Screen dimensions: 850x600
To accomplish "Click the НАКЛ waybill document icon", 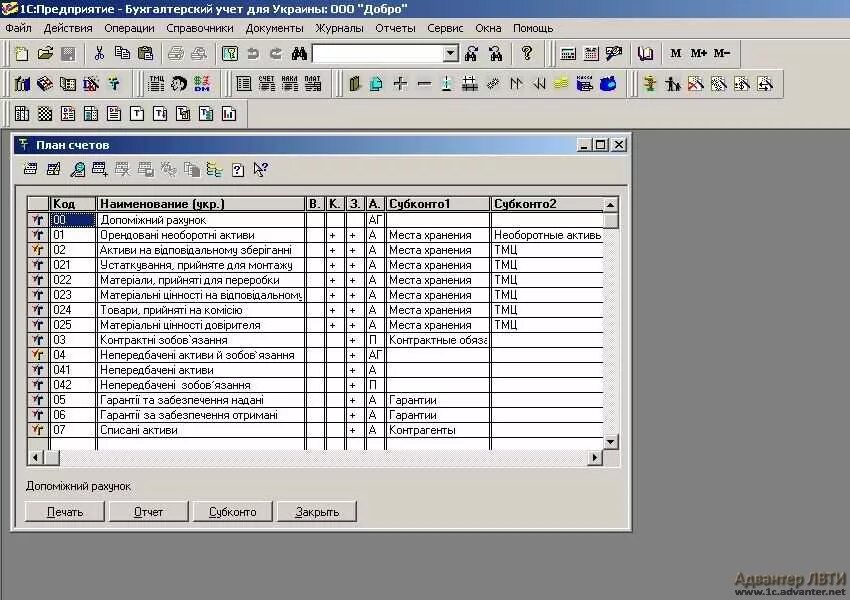I will 289,83.
